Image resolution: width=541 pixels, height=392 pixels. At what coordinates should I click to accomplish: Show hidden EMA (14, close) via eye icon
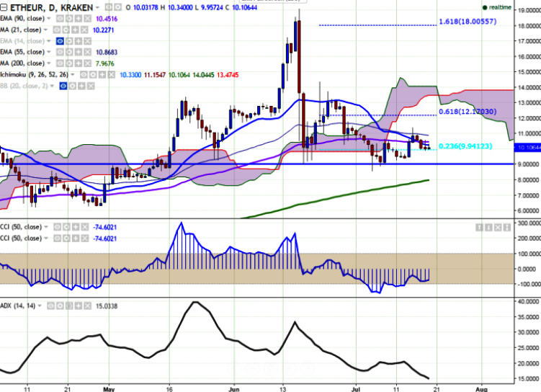(x=60, y=41)
